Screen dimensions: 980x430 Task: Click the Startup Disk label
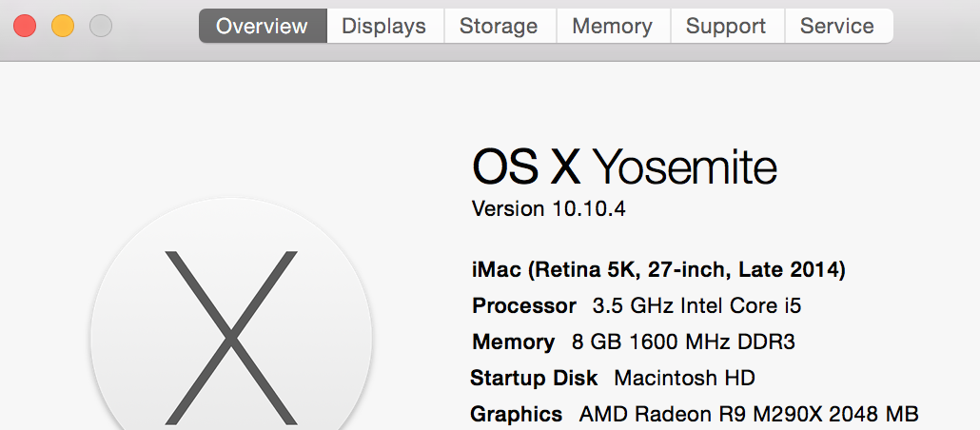click(x=534, y=379)
